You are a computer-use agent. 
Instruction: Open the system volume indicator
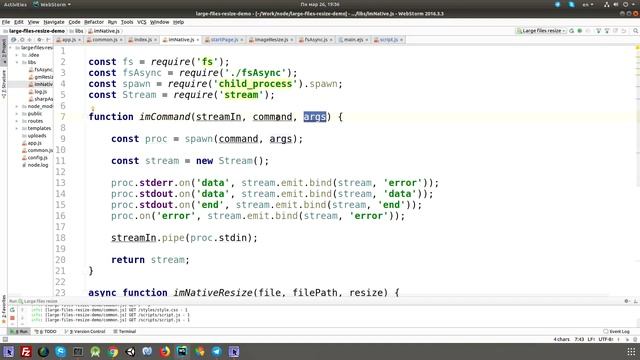(616, 4)
